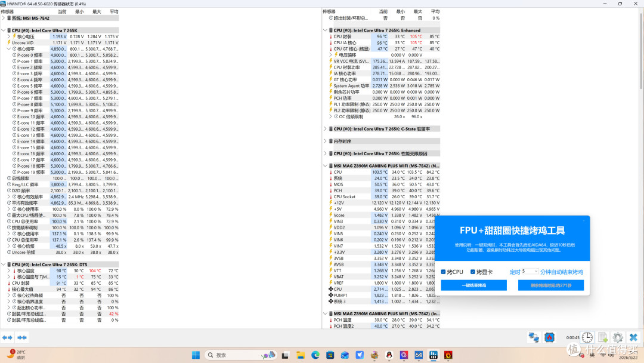Viewport: 644px width, 363px height.
Task: Click the left 传感器 column header
Action: (7, 11)
